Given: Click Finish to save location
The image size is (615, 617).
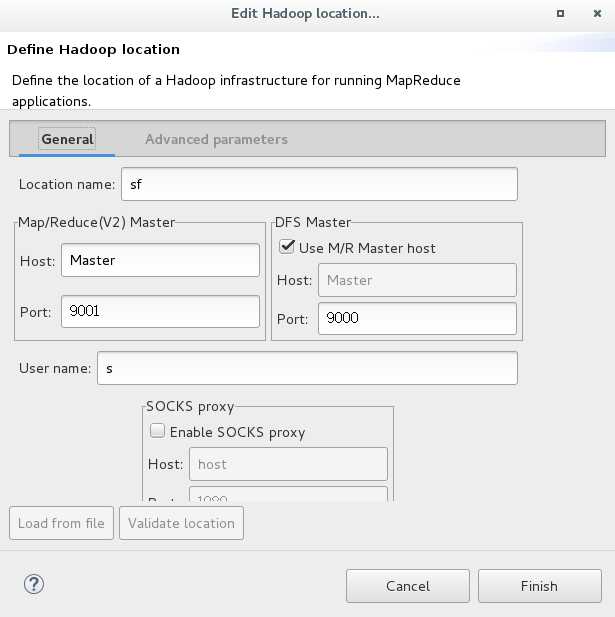Looking at the screenshot, I should [540, 586].
